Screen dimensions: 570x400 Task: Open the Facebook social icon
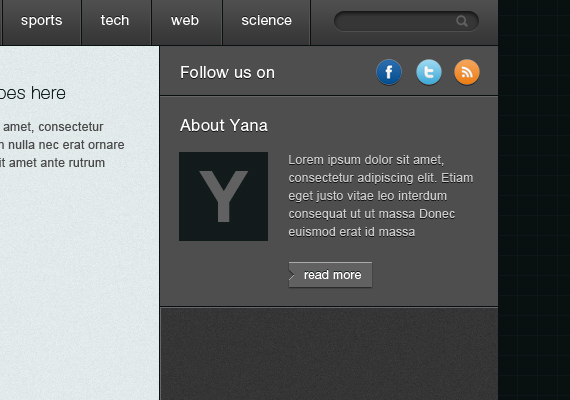tap(389, 72)
